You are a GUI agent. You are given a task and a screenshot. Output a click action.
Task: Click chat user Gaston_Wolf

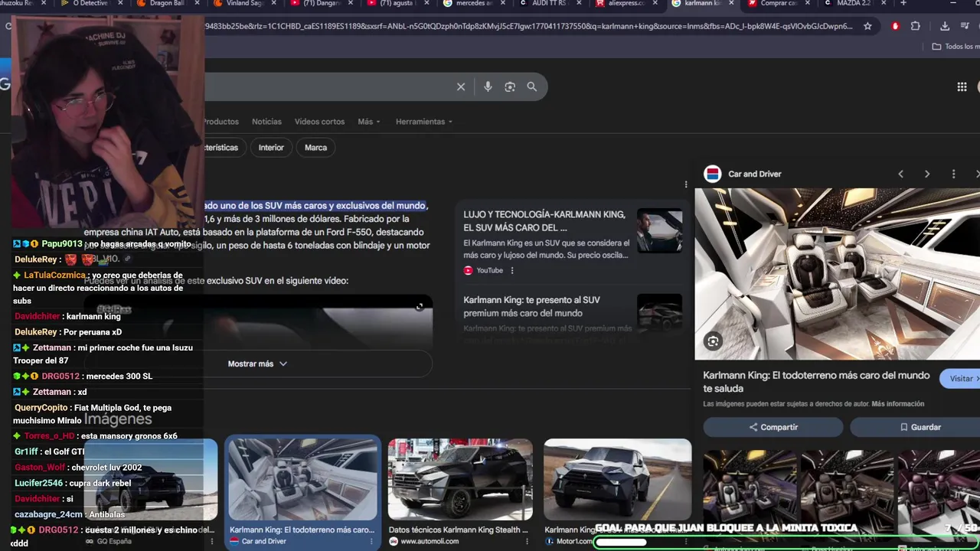pyautogui.click(x=40, y=468)
